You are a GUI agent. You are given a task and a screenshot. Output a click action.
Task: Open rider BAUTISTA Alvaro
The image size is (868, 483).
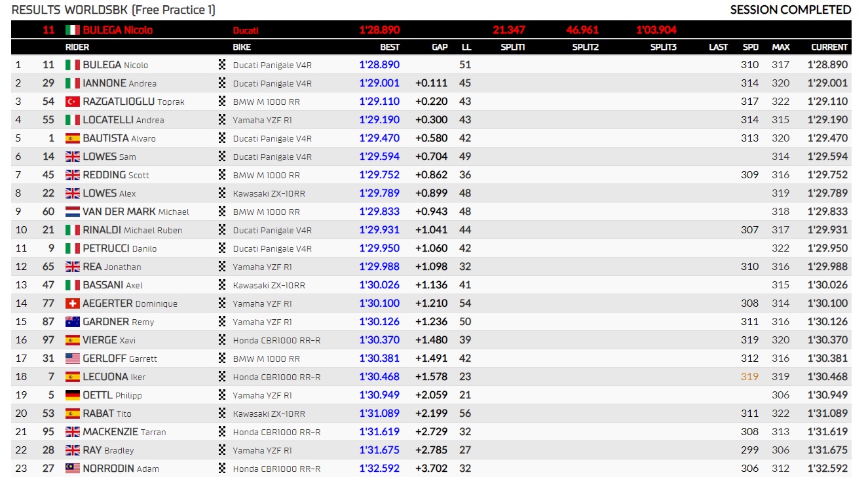click(x=119, y=138)
